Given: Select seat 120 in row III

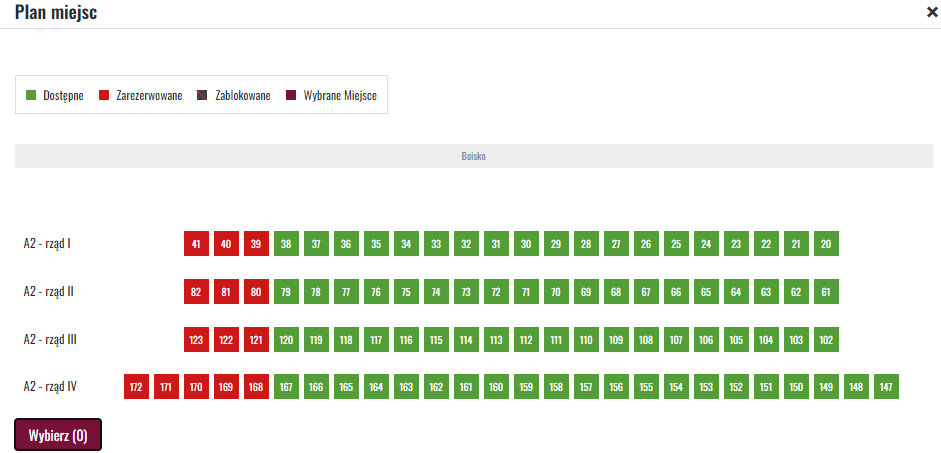Looking at the screenshot, I should (286, 340).
